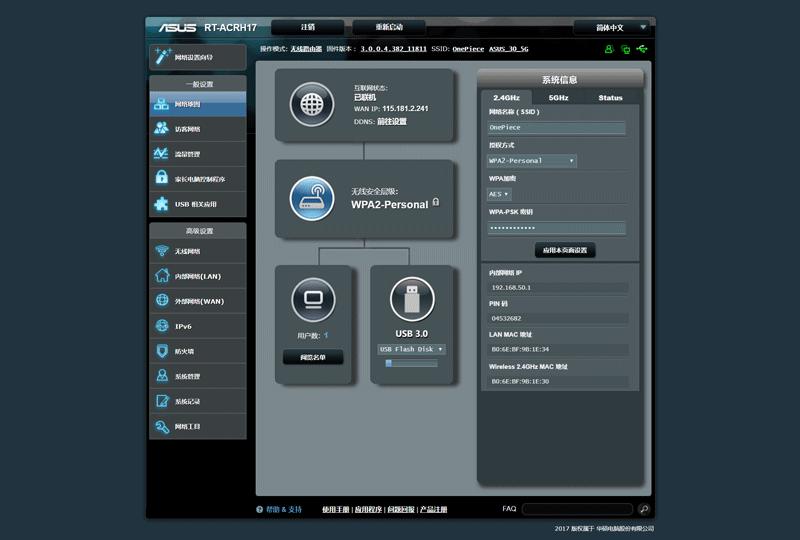Click the 应用本页面设置 apply button

(x=565, y=250)
